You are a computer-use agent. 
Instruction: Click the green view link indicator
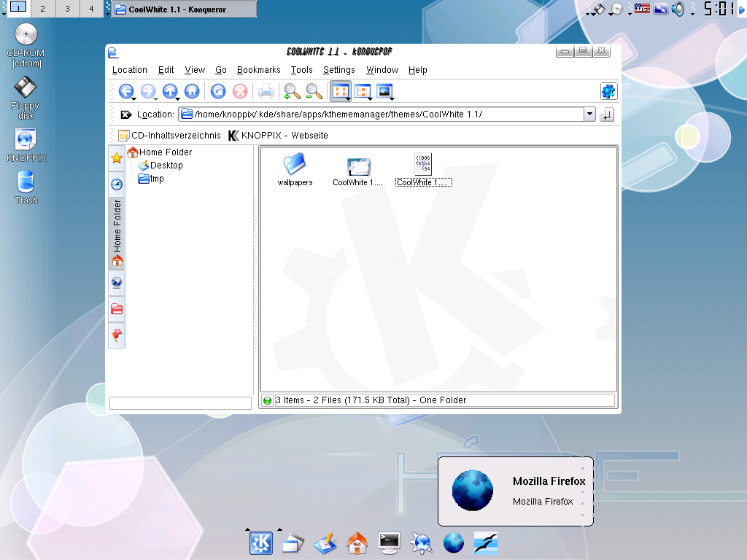coord(267,400)
